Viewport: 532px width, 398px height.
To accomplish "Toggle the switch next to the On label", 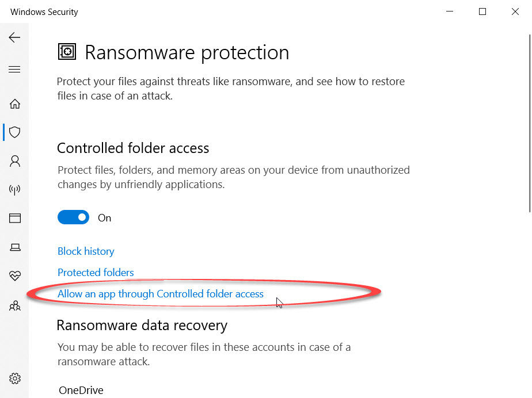I will (73, 217).
